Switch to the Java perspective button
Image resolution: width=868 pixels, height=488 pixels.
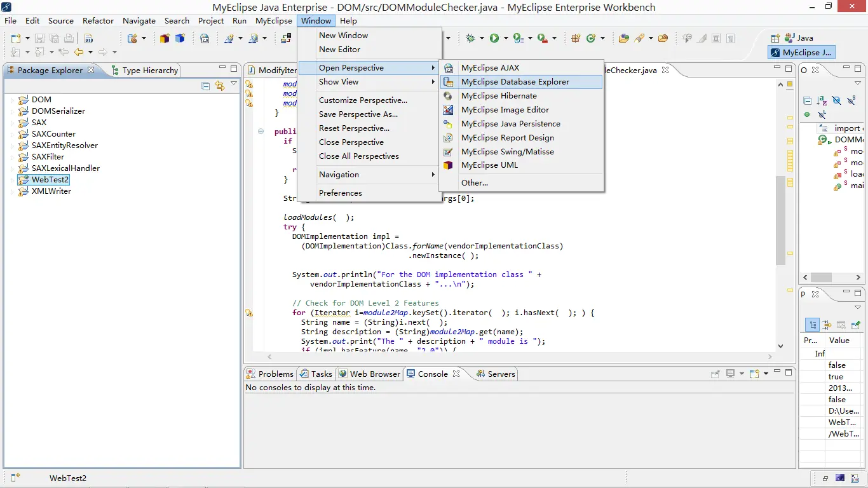799,38
